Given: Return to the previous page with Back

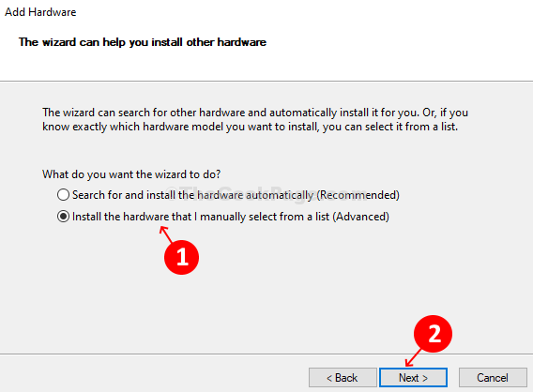Looking at the screenshot, I should [x=343, y=377].
